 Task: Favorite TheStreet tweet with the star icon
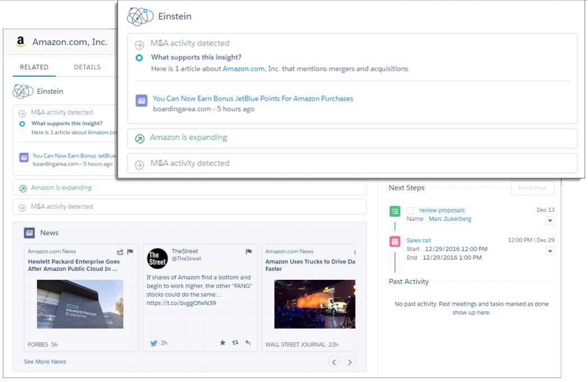222,343
